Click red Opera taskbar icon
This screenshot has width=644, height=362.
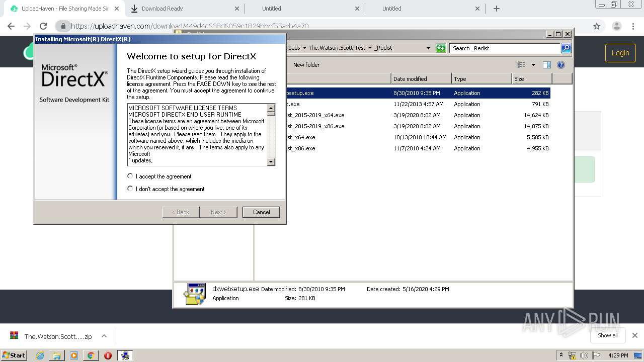tap(108, 355)
